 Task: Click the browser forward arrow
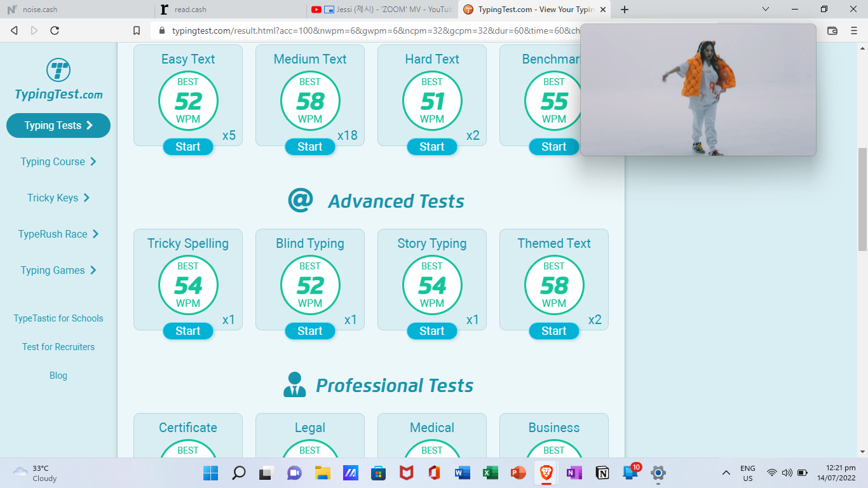tap(34, 30)
